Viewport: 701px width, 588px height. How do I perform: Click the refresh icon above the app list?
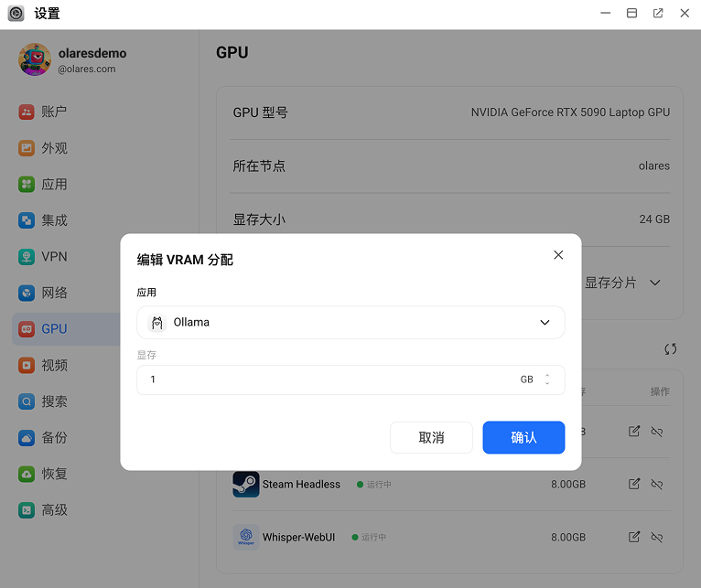(x=670, y=348)
